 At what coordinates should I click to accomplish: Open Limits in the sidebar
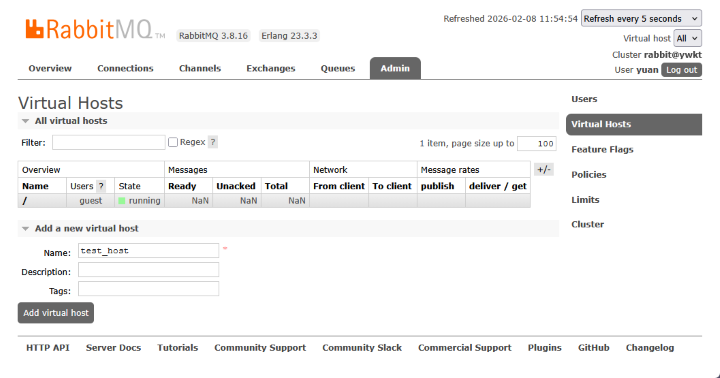point(585,200)
